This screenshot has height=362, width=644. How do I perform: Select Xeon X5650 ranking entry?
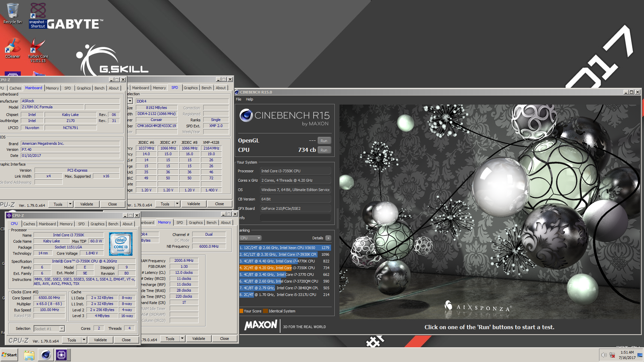tap(285, 248)
